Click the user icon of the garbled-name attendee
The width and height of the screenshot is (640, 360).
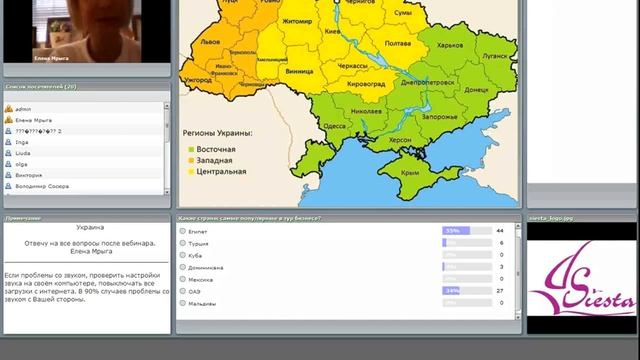pyautogui.click(x=8, y=131)
